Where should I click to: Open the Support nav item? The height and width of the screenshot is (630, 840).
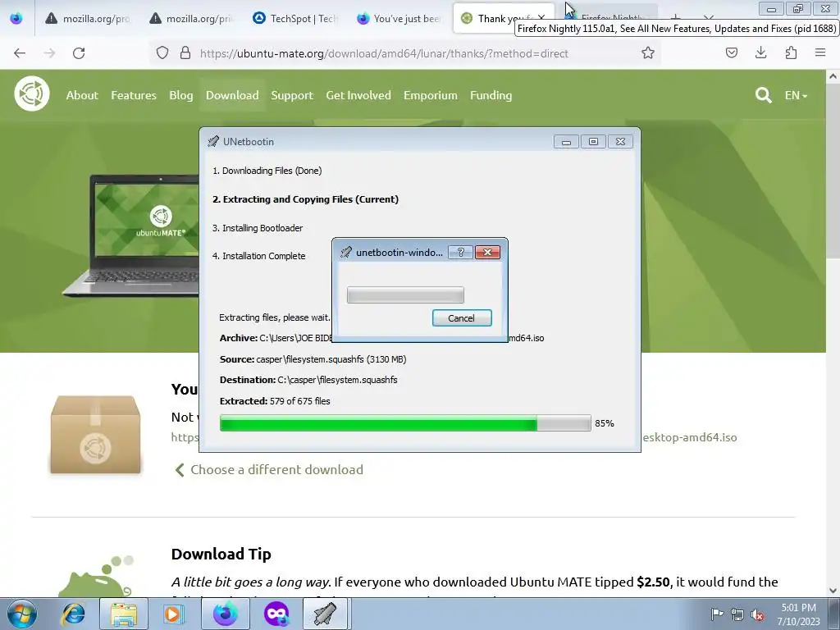[x=292, y=95]
